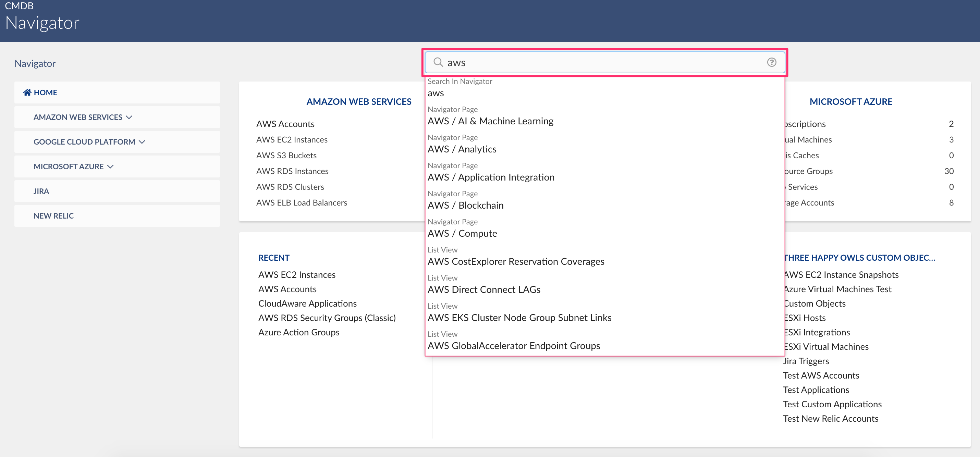Select AWS / Analytics navigator page

pos(462,149)
